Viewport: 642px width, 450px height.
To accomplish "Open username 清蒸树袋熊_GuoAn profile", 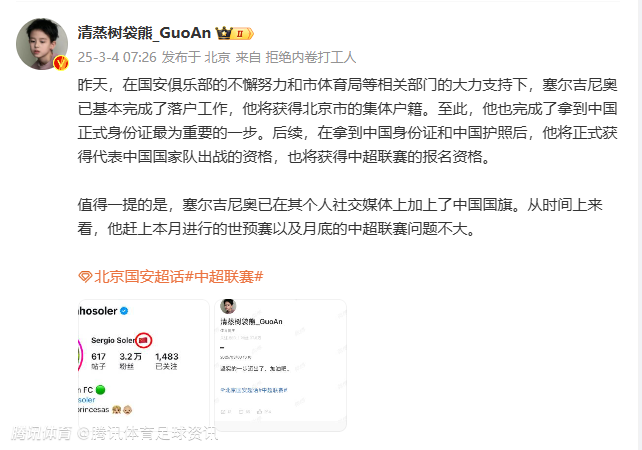I will [x=144, y=33].
